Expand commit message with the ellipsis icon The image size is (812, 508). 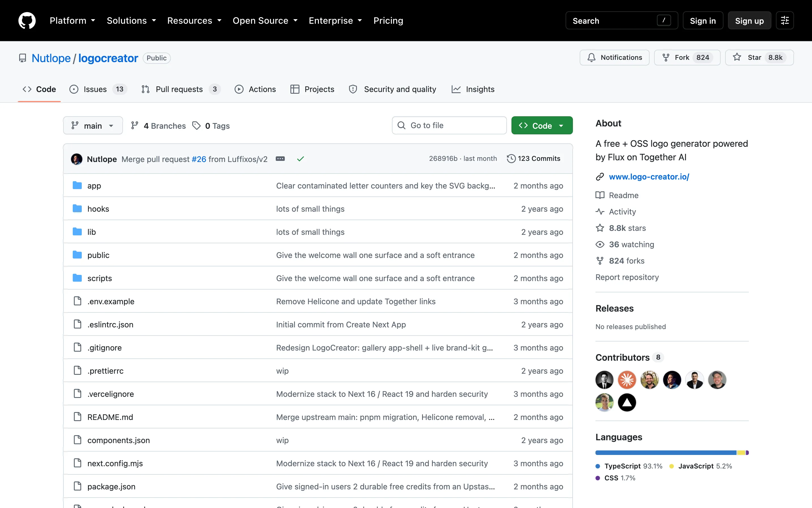pos(280,159)
